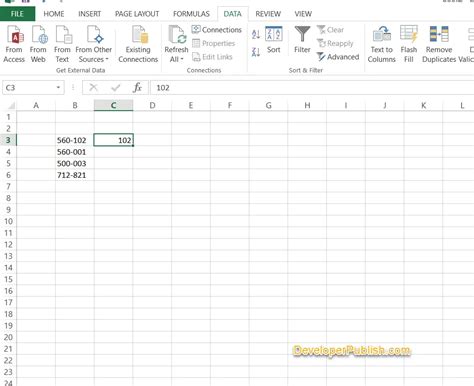Select row 3 header

tap(8, 140)
